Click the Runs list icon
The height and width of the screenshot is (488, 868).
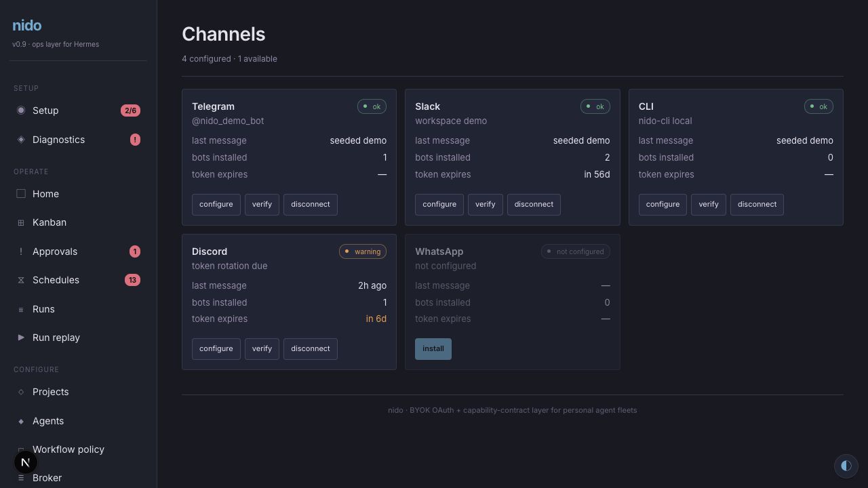pos(21,309)
